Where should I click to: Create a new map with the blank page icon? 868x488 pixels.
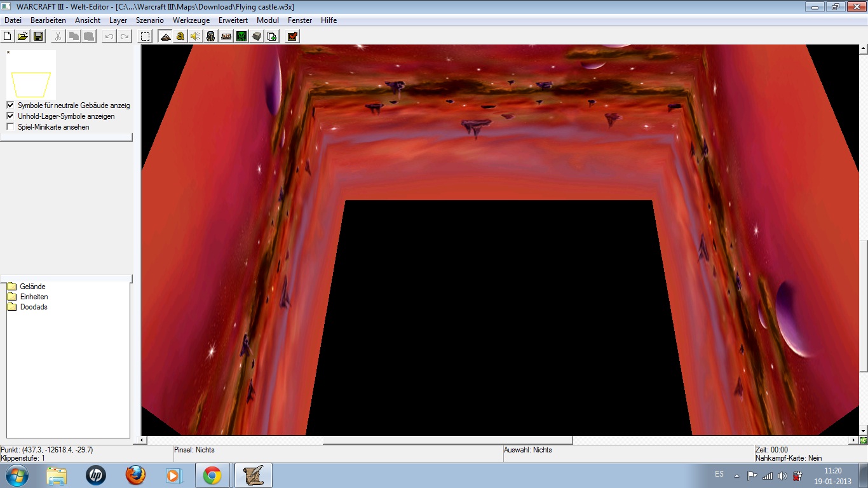[x=8, y=36]
